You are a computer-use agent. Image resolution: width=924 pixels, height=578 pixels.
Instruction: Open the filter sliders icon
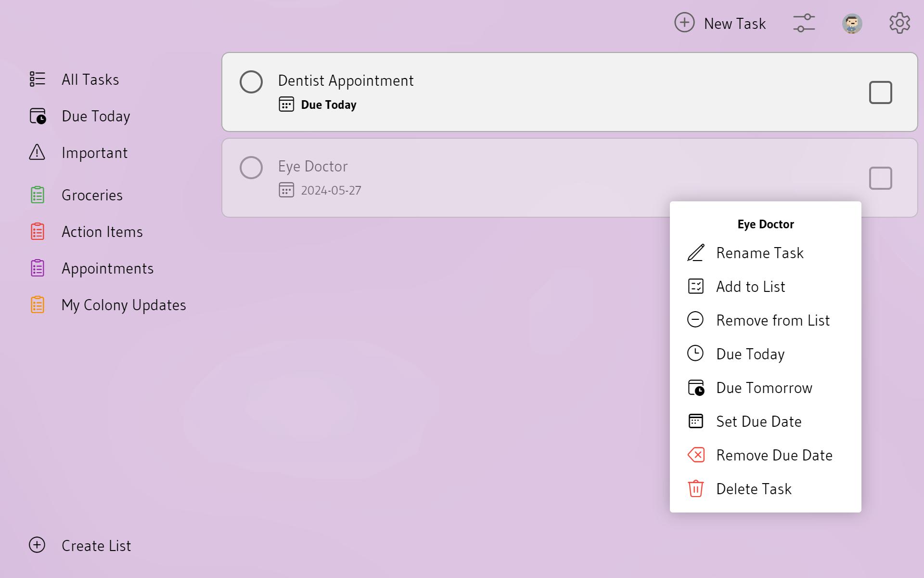[804, 23]
